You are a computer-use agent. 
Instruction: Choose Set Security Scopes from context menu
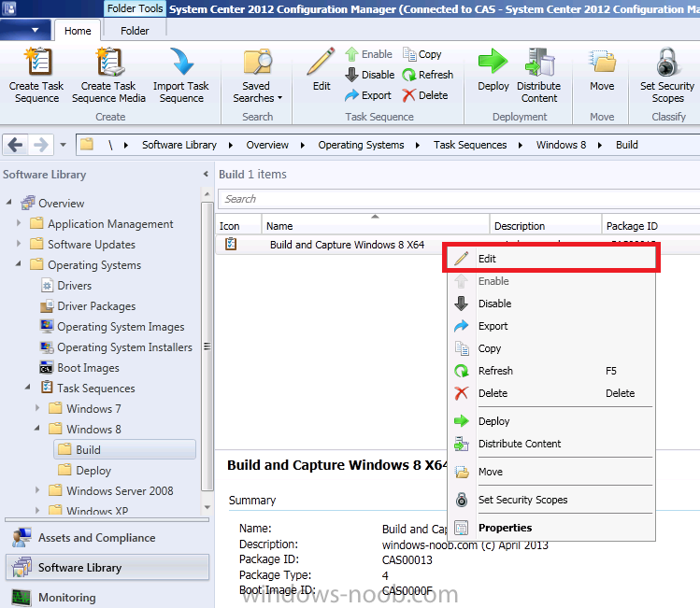click(551, 500)
